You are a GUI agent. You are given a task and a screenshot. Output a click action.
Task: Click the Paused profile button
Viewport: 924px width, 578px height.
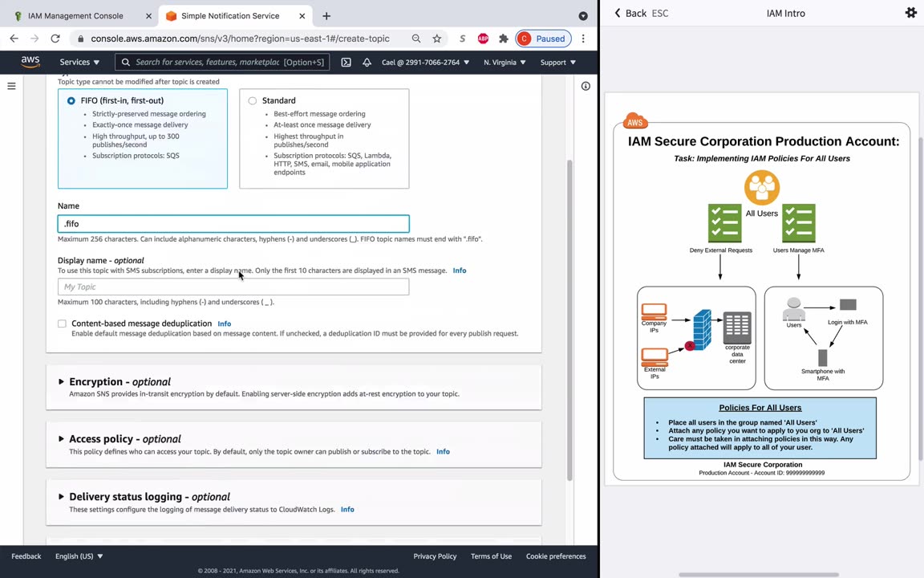(x=543, y=39)
